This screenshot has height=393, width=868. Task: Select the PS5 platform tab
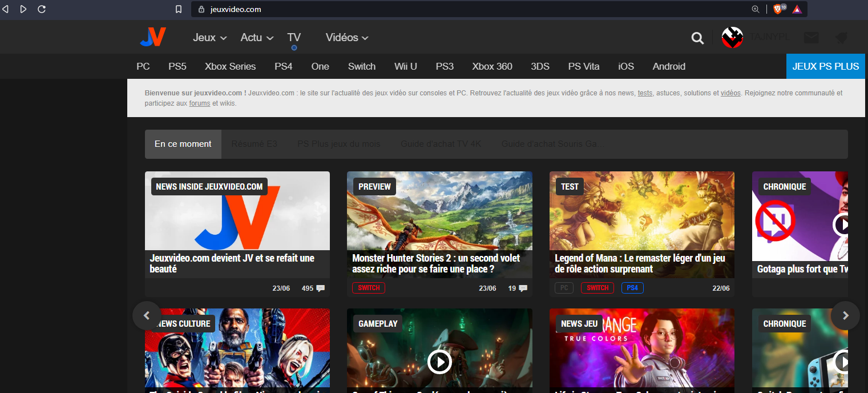177,66
